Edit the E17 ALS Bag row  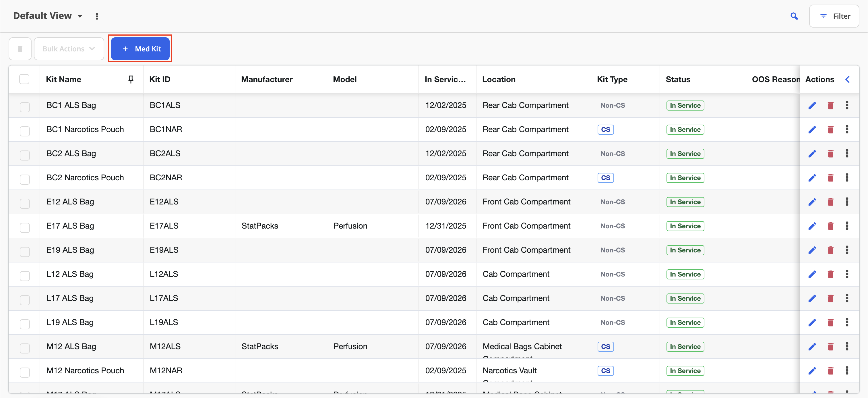pos(812,226)
